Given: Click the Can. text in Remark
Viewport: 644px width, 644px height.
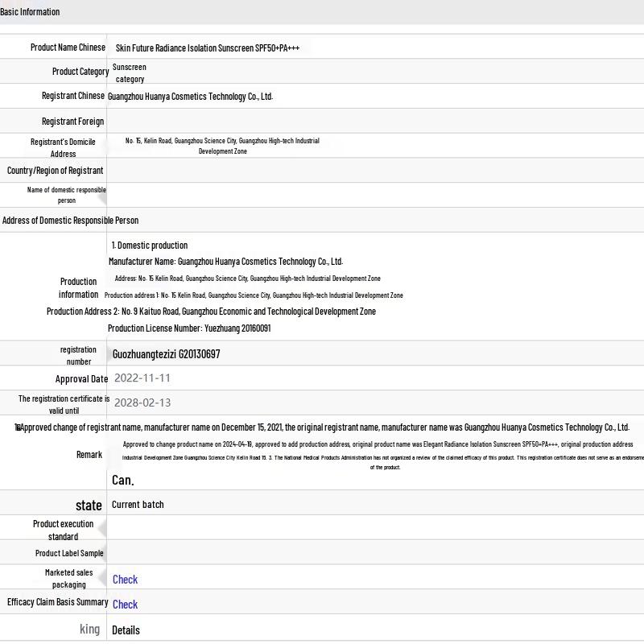Looking at the screenshot, I should 122,481.
